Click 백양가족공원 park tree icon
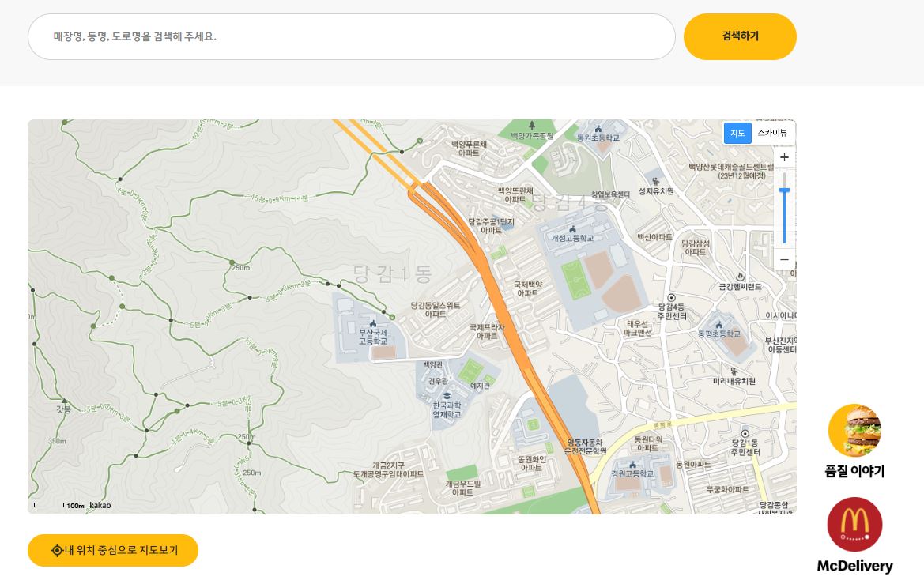The image size is (924, 588). point(531,126)
